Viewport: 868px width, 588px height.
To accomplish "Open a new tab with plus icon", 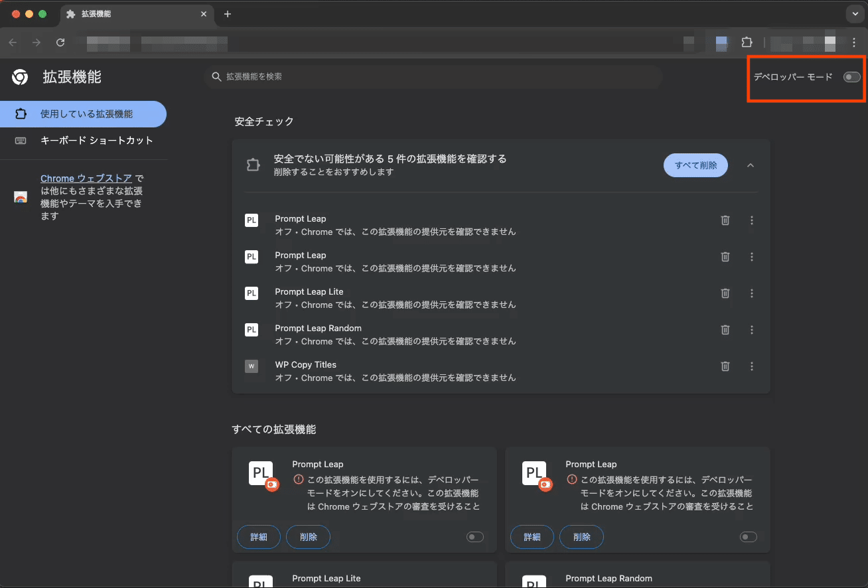I will coord(228,14).
